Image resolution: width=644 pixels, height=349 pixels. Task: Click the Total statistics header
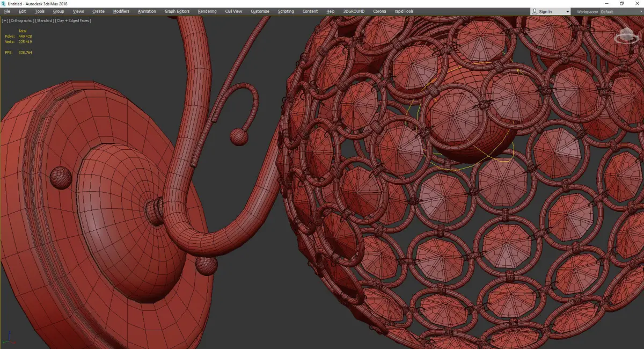[23, 31]
